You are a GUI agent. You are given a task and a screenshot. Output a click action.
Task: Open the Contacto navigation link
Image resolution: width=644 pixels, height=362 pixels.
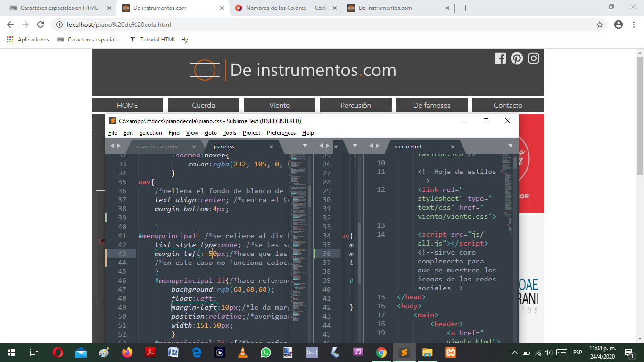[508, 105]
